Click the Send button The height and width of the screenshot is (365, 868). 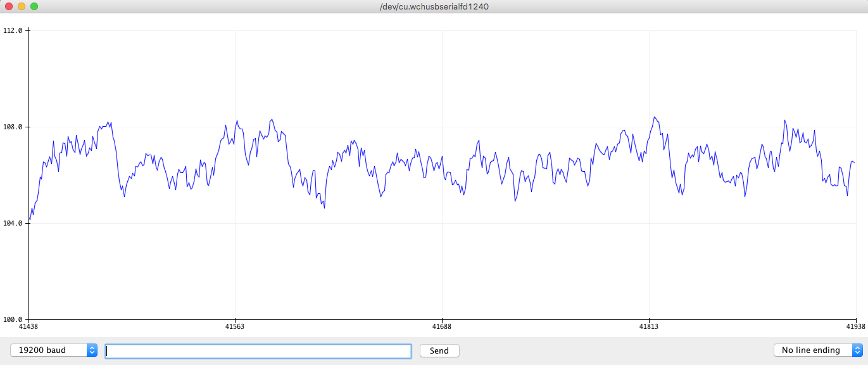click(x=439, y=350)
